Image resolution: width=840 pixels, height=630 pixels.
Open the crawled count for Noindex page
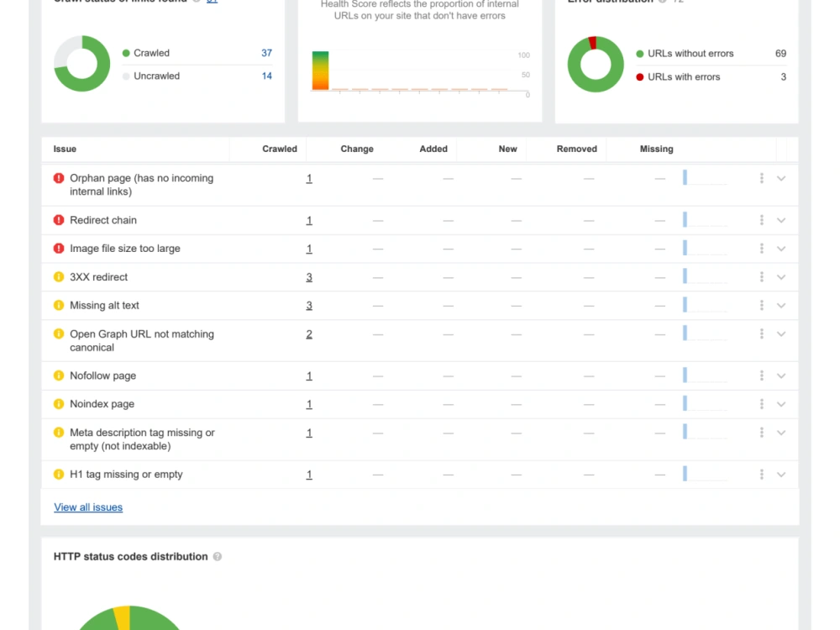(x=309, y=404)
